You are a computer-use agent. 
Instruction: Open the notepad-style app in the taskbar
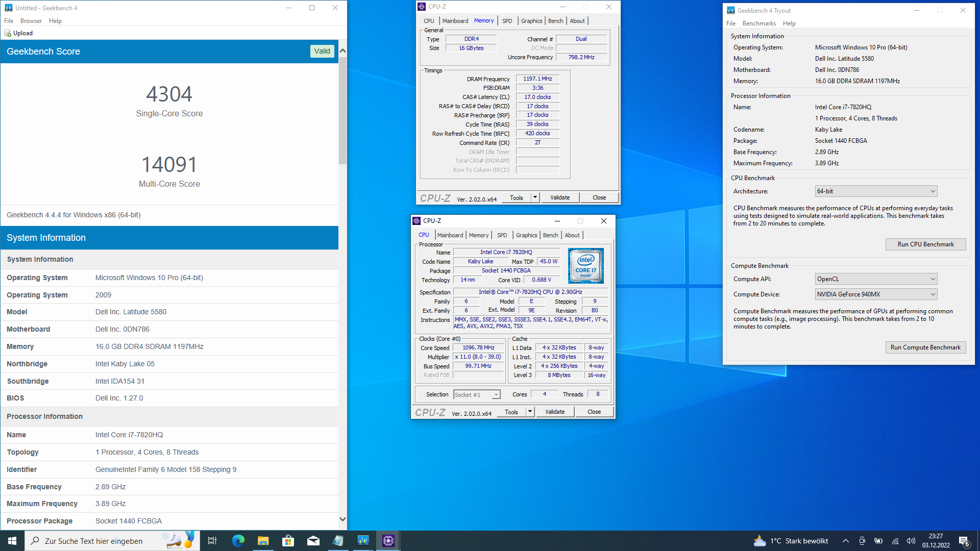(338, 541)
